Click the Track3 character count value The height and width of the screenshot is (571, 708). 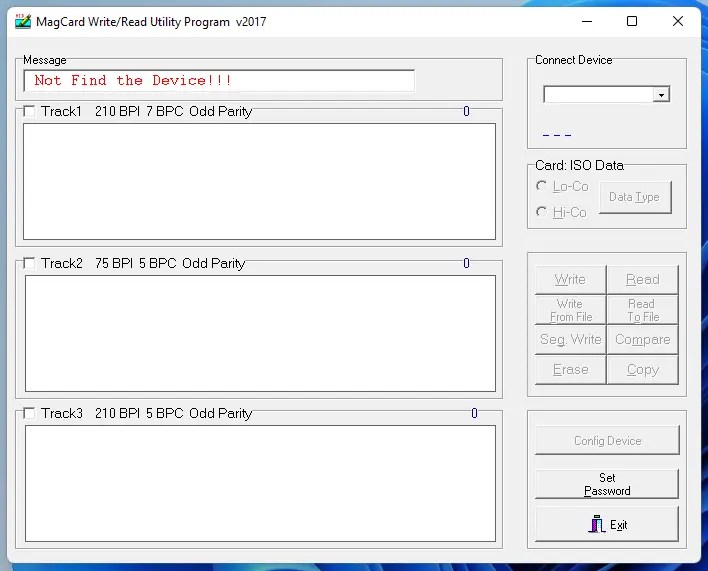[474, 413]
